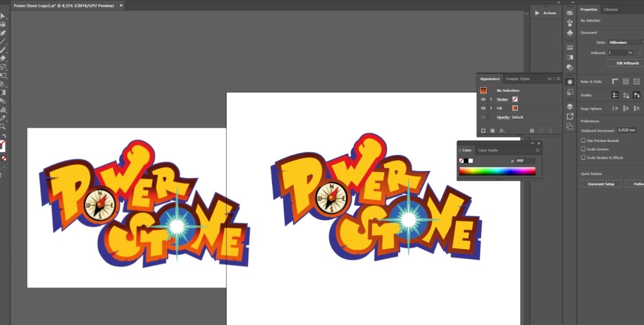The width and height of the screenshot is (644, 325).
Task: Add new effect with the fx icon
Action: (x=502, y=131)
